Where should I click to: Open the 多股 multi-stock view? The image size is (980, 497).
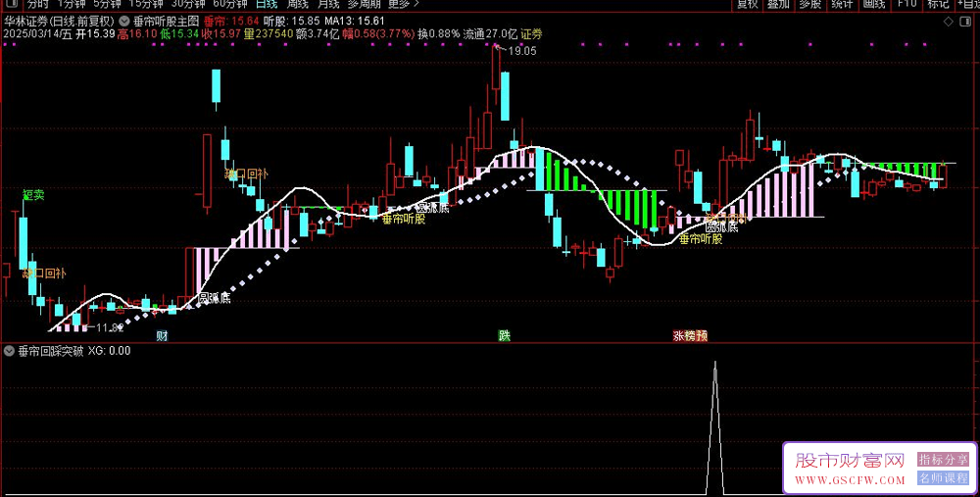click(x=810, y=4)
